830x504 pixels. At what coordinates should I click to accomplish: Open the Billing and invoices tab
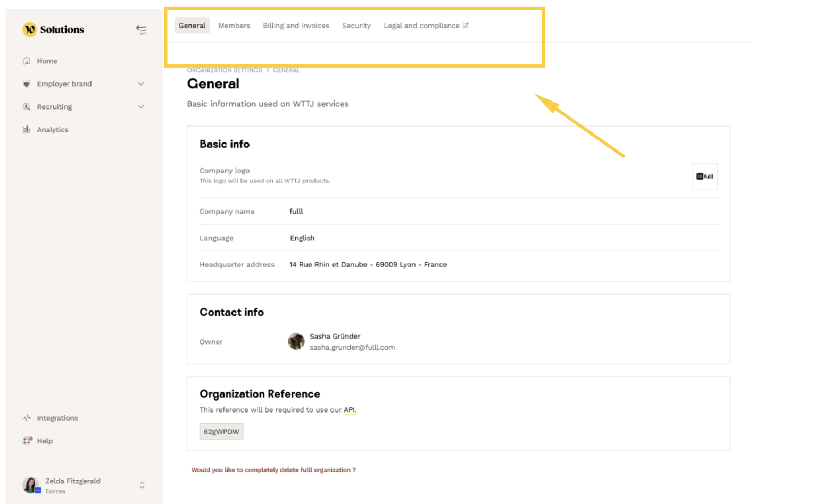[296, 26]
